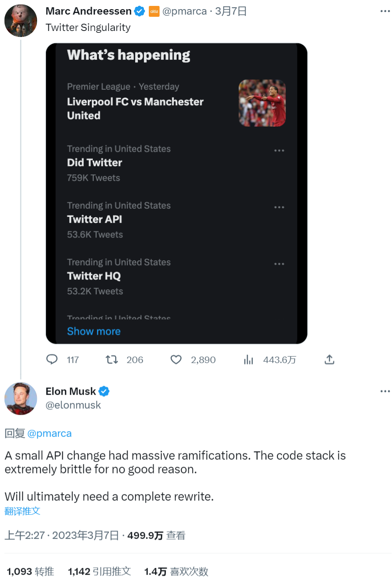
Task: Like Marc Andreessen's tweet with the heart icon
Action: 176,359
